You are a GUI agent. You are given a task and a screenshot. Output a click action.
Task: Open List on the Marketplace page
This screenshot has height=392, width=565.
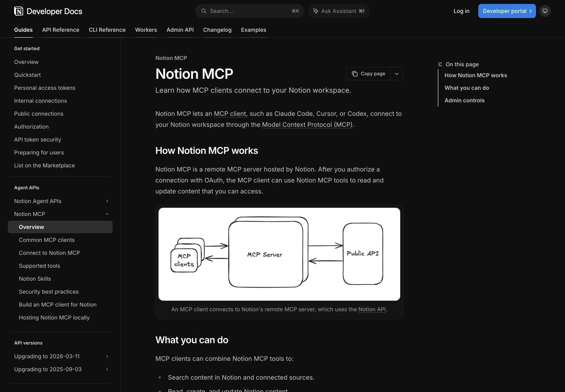[x=44, y=165]
